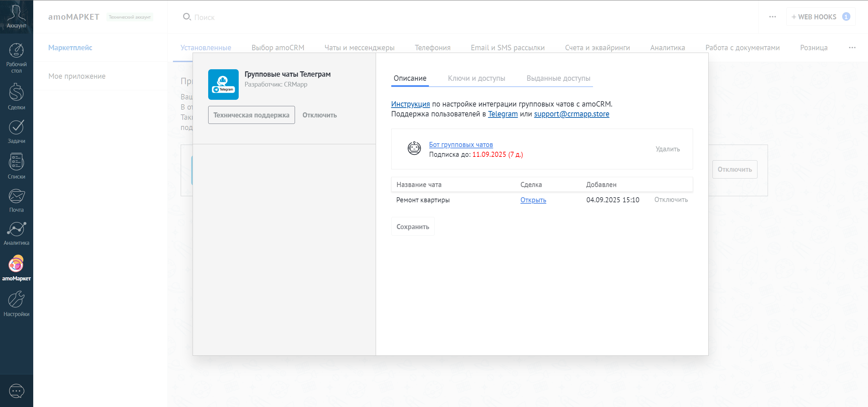Open the Чаты и мессенджеры tab

click(x=359, y=48)
